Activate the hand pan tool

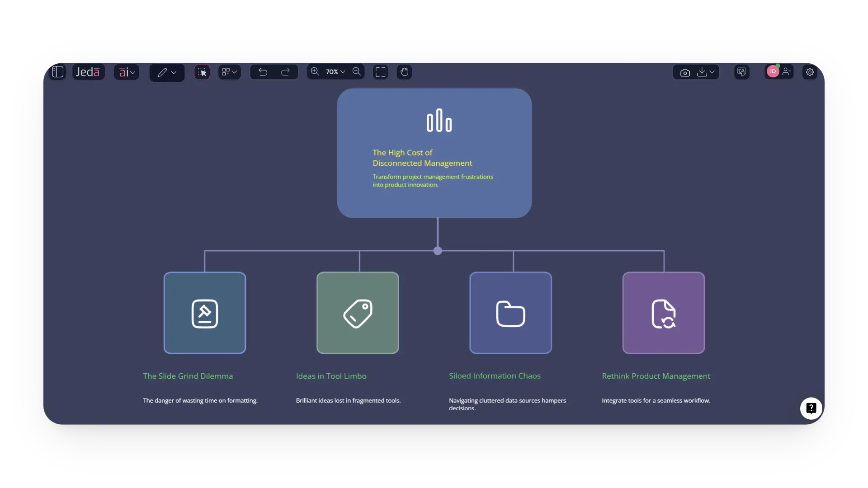pyautogui.click(x=404, y=72)
